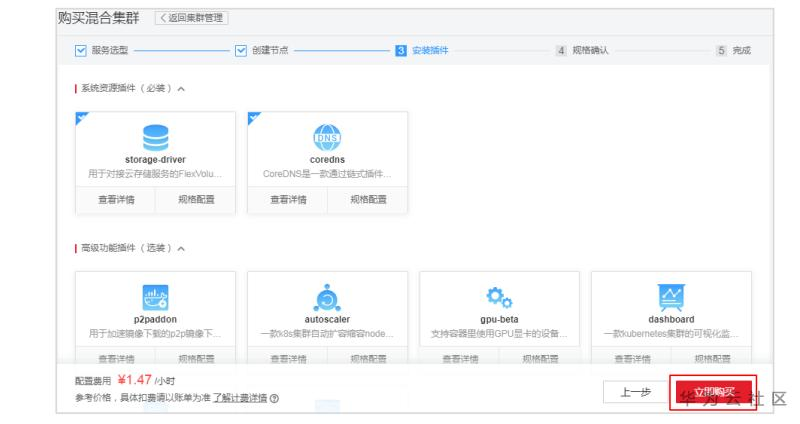Click the storage-driver title text

coord(155,160)
